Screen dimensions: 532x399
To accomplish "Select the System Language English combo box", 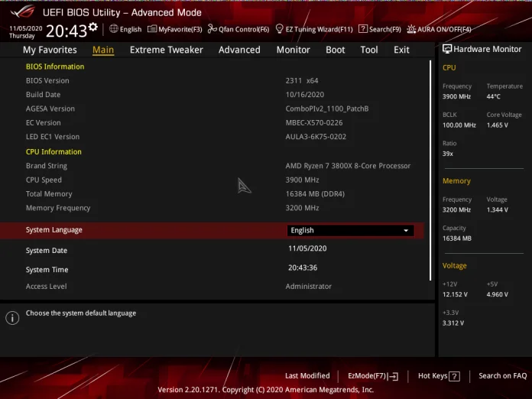I will [350, 230].
